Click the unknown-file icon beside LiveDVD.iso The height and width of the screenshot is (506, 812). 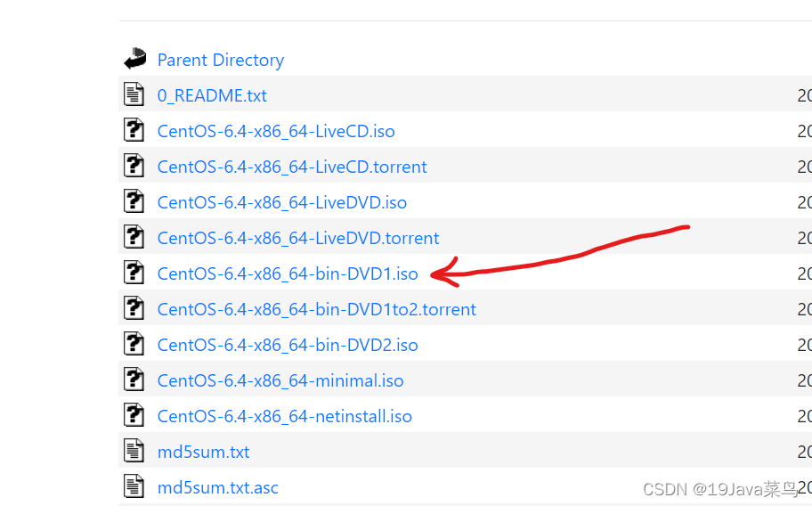[134, 201]
